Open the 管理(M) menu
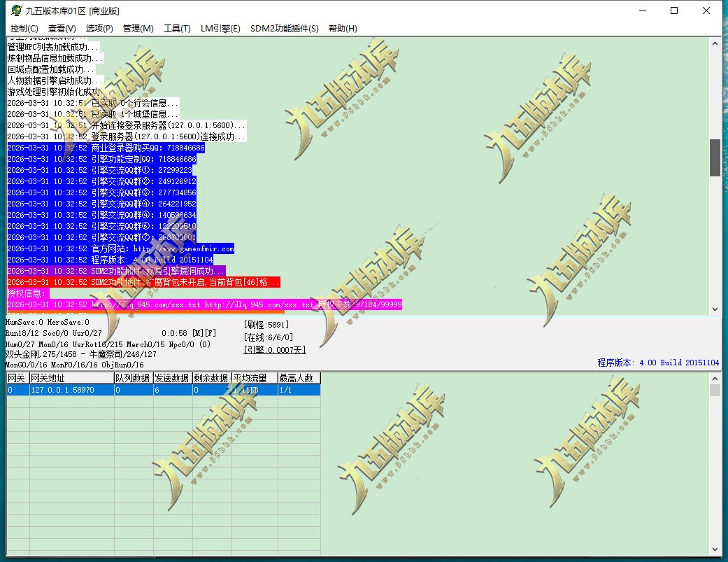The image size is (728, 562). click(138, 28)
